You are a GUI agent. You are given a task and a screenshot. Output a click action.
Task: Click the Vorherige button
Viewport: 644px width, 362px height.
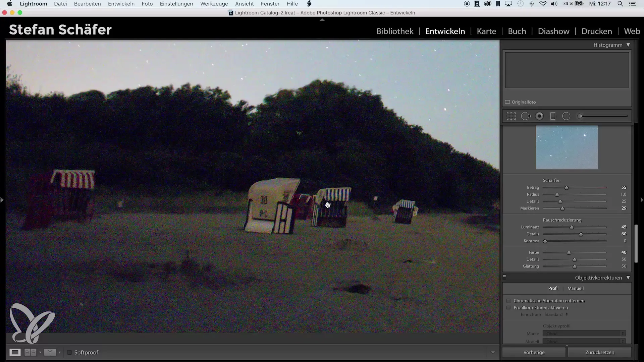(534, 352)
